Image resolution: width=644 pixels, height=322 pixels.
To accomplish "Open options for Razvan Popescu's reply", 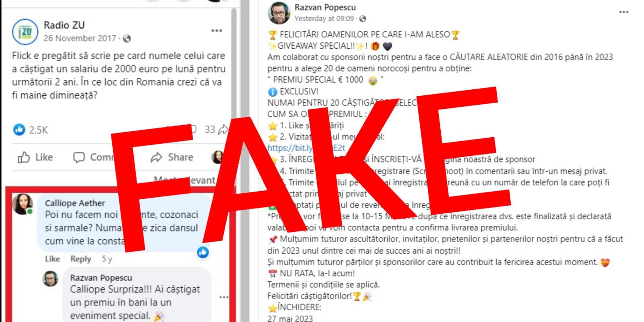I will click(224, 297).
